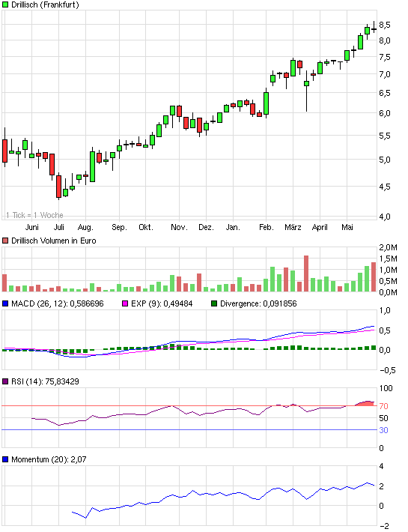The width and height of the screenshot is (408, 532).
Task: Click the 'Jan.' month label
Action: point(233,227)
